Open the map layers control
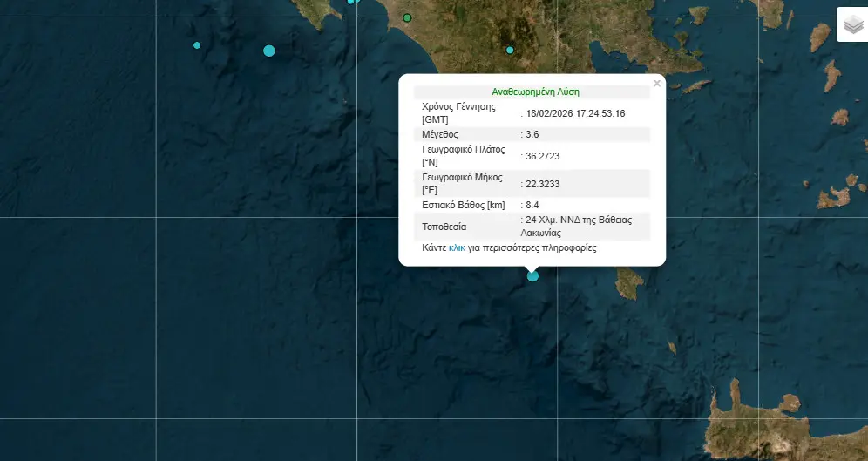The image size is (868, 461). pyautogui.click(x=851, y=24)
